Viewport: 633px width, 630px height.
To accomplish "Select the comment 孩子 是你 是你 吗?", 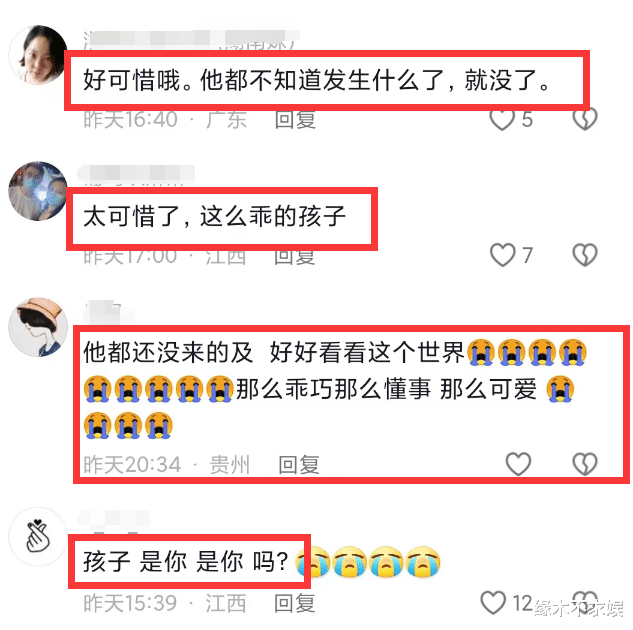I will click(x=186, y=561).
